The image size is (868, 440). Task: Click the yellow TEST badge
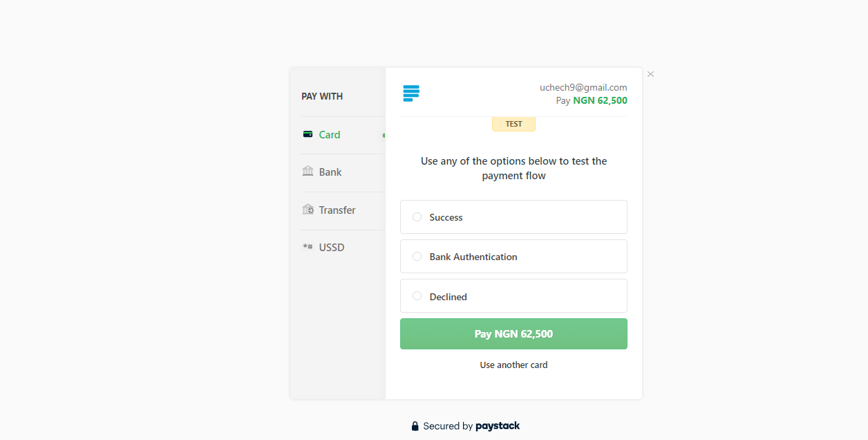[513, 124]
